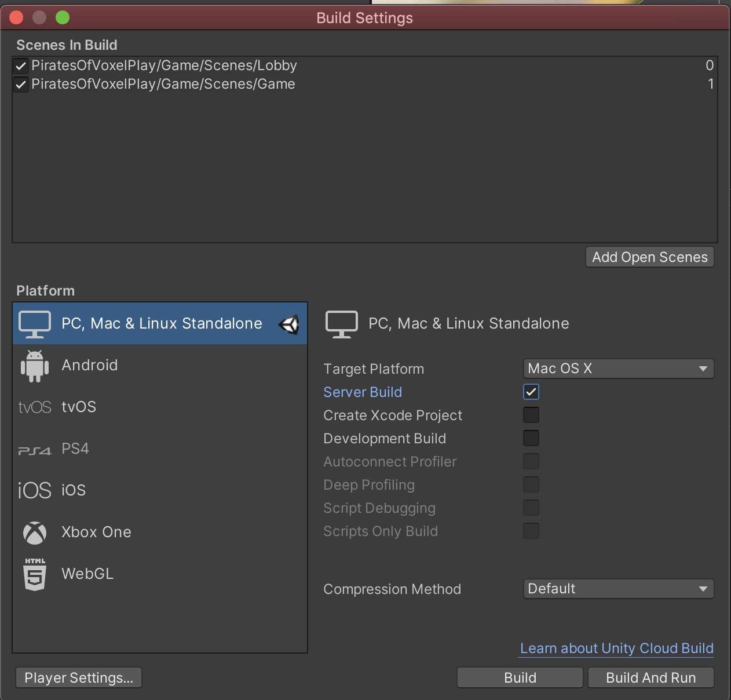This screenshot has width=731, height=700.
Task: Click the Compression Method label
Action: point(392,589)
